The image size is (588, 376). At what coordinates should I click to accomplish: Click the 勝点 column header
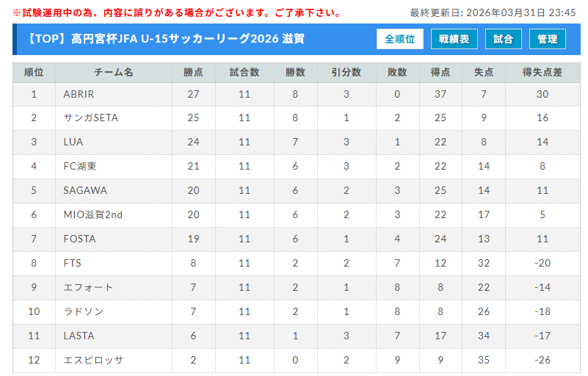pyautogui.click(x=193, y=73)
